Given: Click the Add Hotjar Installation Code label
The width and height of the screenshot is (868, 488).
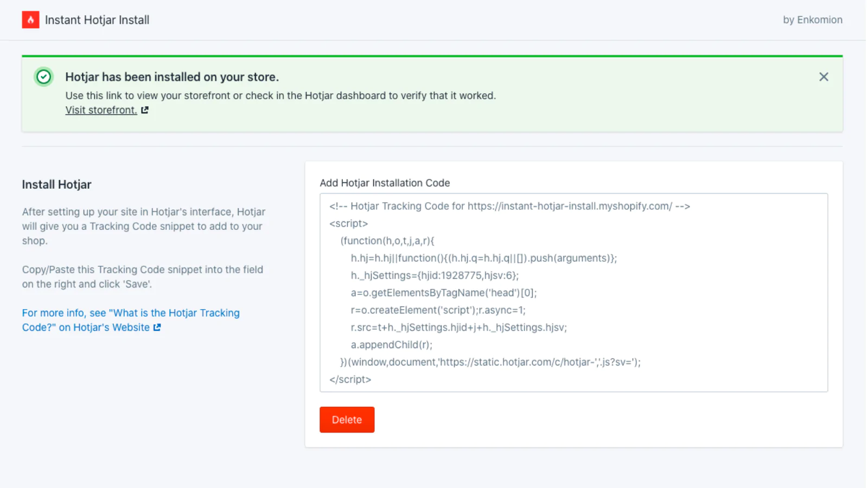Looking at the screenshot, I should (x=385, y=183).
